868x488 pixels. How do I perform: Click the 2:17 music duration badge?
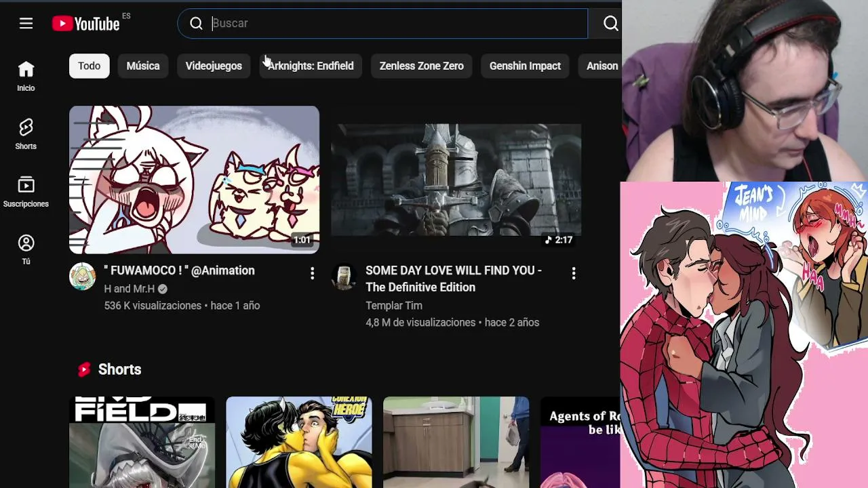pyautogui.click(x=559, y=240)
